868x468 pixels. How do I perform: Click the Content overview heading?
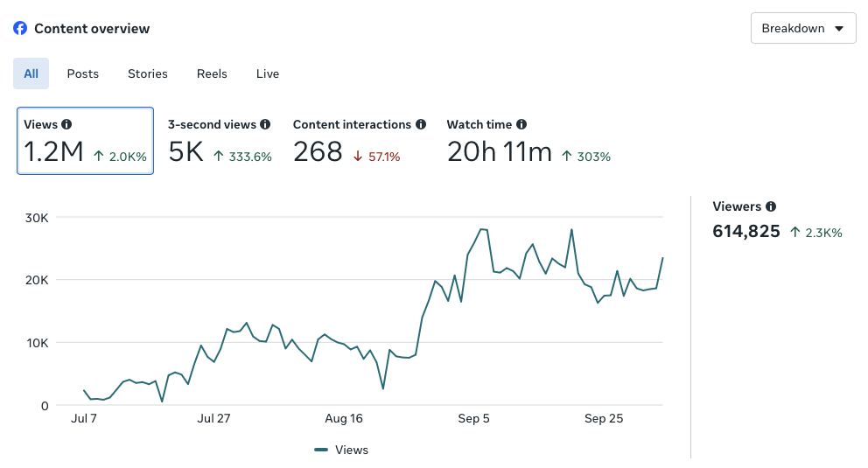(92, 29)
